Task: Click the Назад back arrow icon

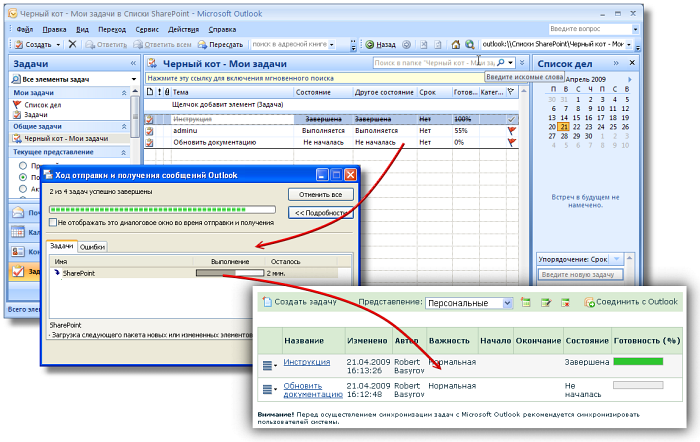Action: (369, 45)
